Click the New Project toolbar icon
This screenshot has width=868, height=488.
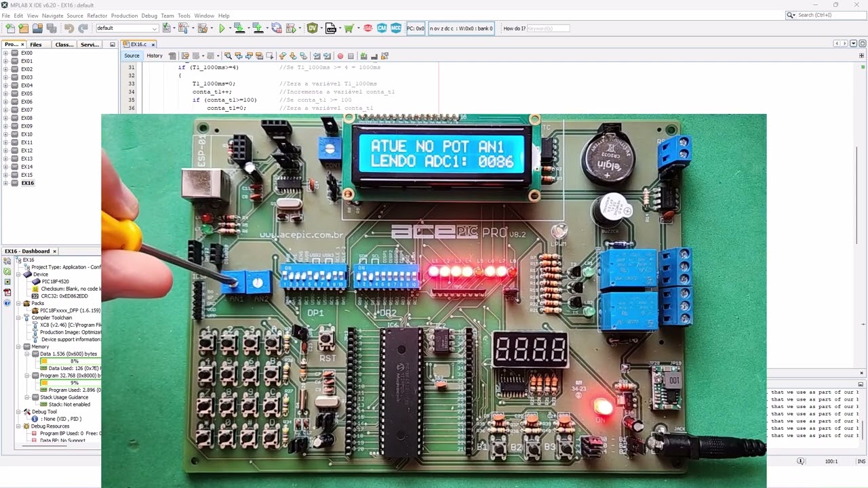24,28
